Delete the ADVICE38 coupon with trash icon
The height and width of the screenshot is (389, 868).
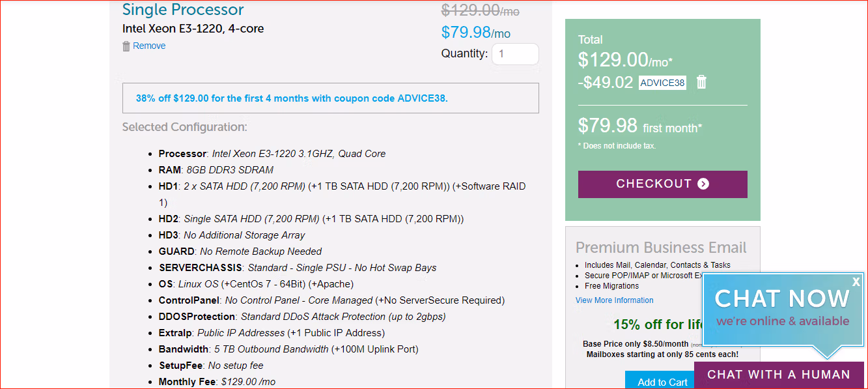(701, 82)
